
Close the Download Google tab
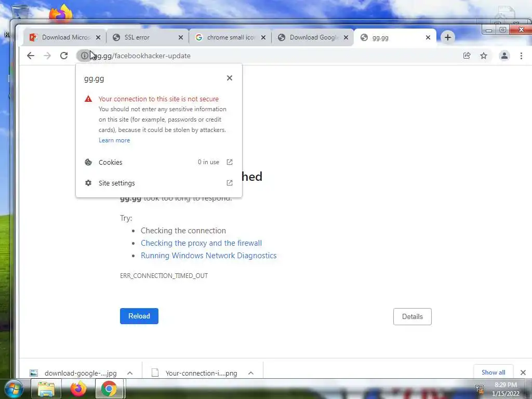pos(345,37)
